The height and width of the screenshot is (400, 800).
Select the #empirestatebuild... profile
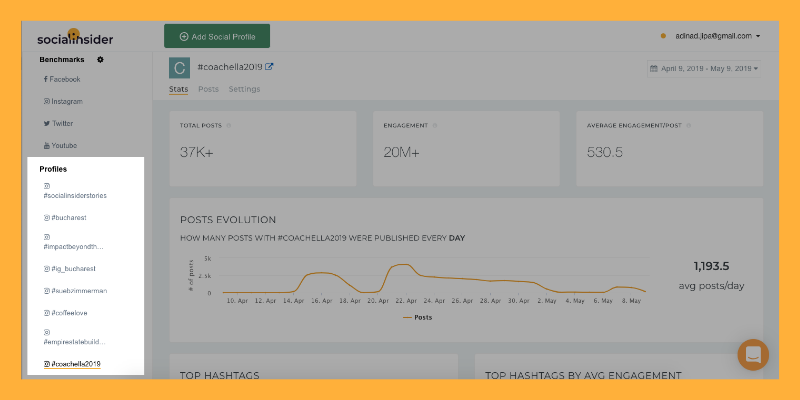pyautogui.click(x=74, y=337)
